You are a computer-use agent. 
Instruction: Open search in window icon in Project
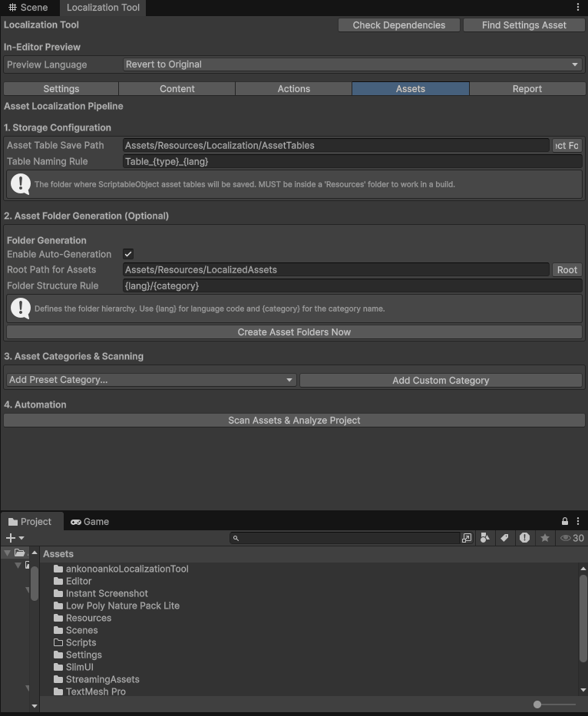(467, 538)
